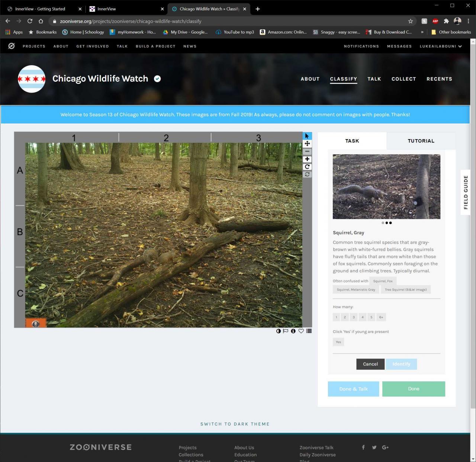Select 4 for how many
This screenshot has height=462, width=476.
pos(363,317)
